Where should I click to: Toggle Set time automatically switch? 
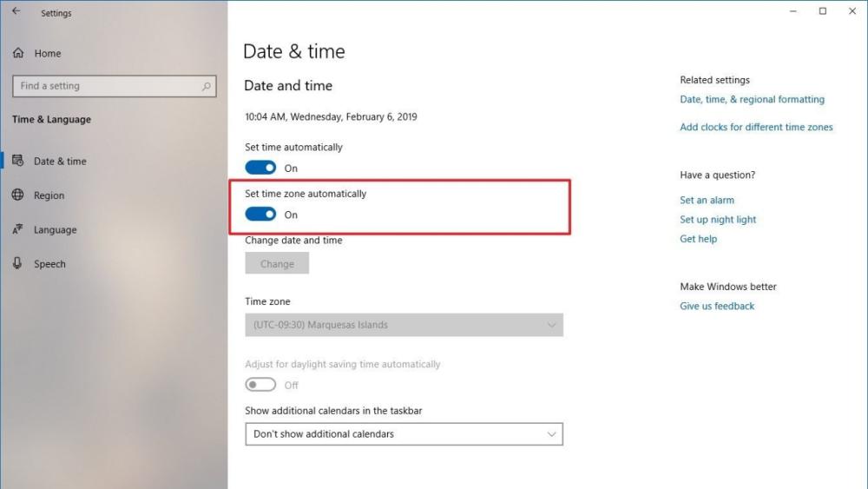260,168
